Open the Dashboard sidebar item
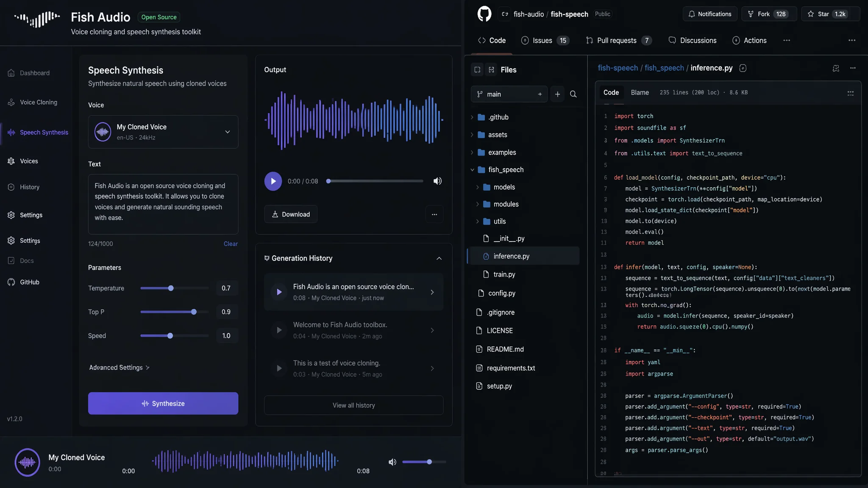The height and width of the screenshot is (488, 868). point(29,73)
